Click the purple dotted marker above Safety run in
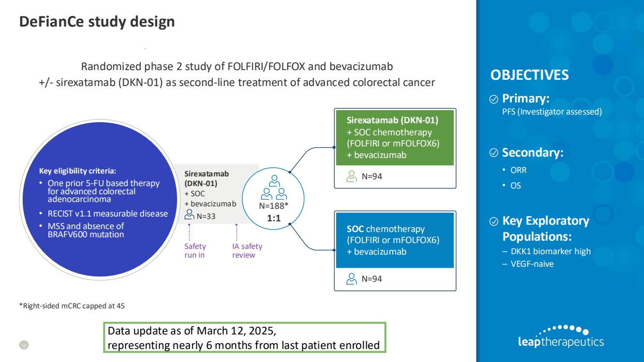Screen dimensions: 644x362 point(189,232)
